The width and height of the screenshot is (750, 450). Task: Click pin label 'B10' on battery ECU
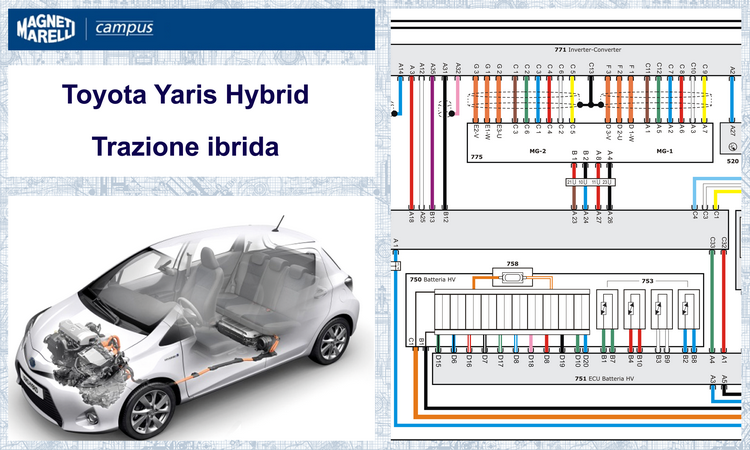640,361
